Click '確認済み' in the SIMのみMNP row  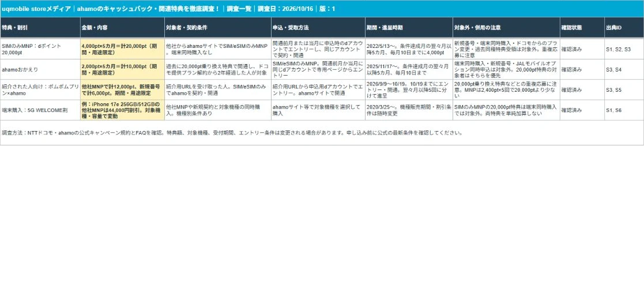point(582,49)
